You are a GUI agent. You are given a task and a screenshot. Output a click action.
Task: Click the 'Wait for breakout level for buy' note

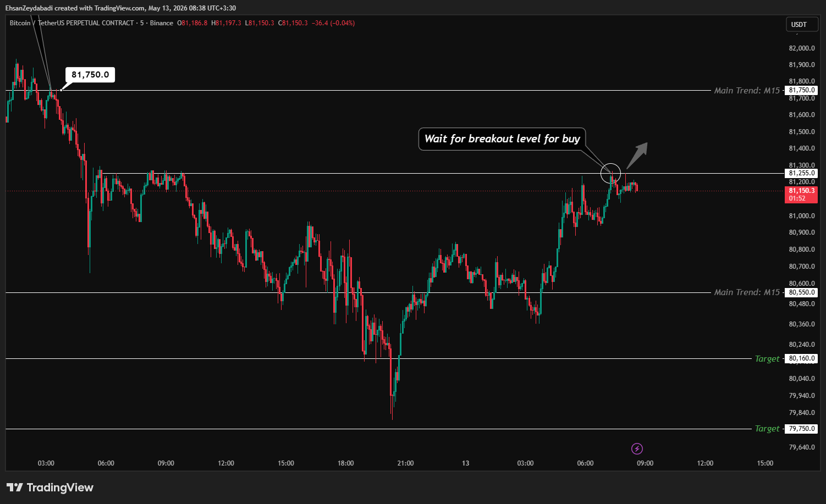click(502, 139)
